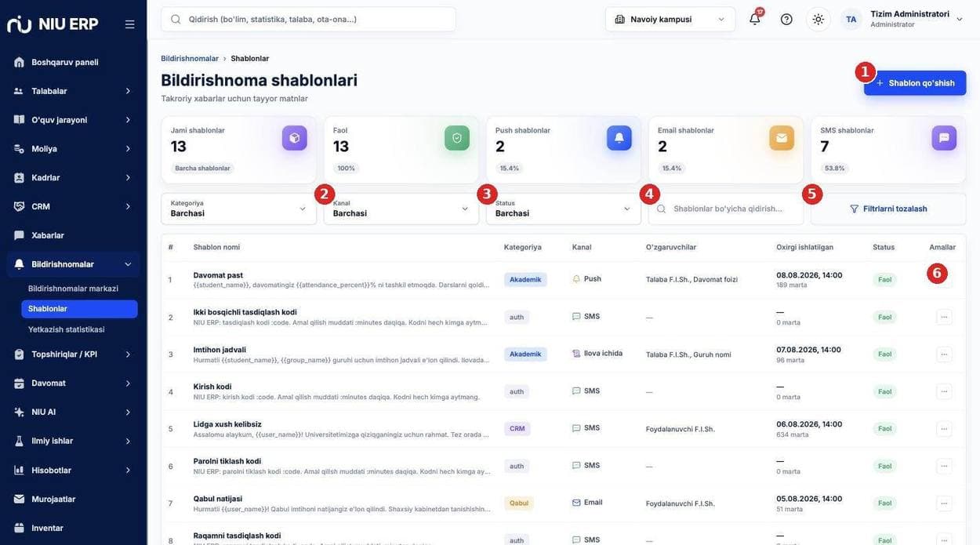The height and width of the screenshot is (545, 980).
Task: Open the notifications bell
Action: click(x=755, y=19)
